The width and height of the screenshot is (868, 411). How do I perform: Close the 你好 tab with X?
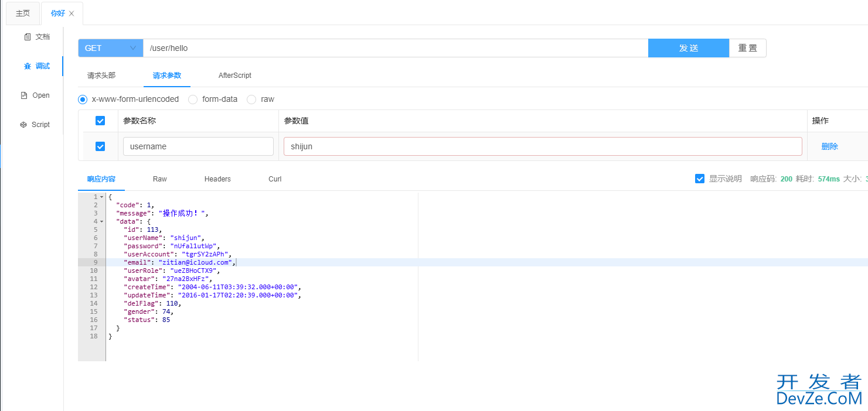click(72, 13)
